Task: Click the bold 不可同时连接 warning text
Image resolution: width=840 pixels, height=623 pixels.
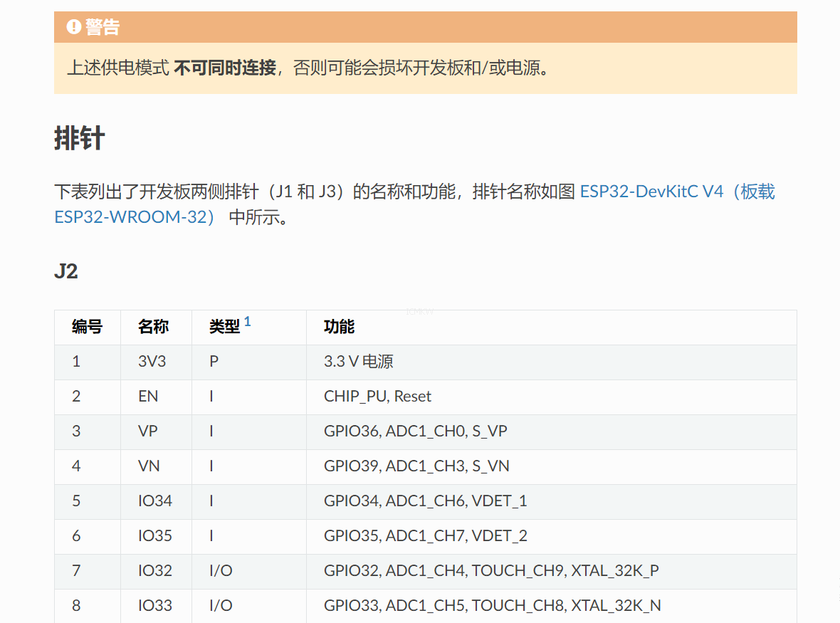Action: pyautogui.click(x=225, y=68)
